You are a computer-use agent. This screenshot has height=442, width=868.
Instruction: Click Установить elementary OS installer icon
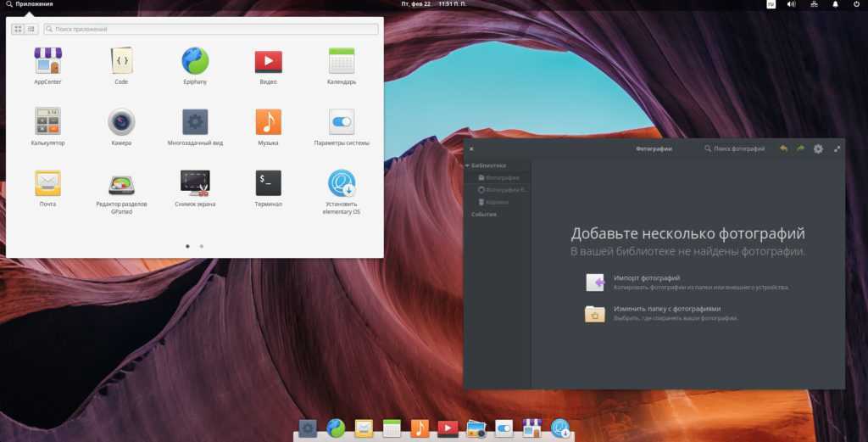click(342, 184)
